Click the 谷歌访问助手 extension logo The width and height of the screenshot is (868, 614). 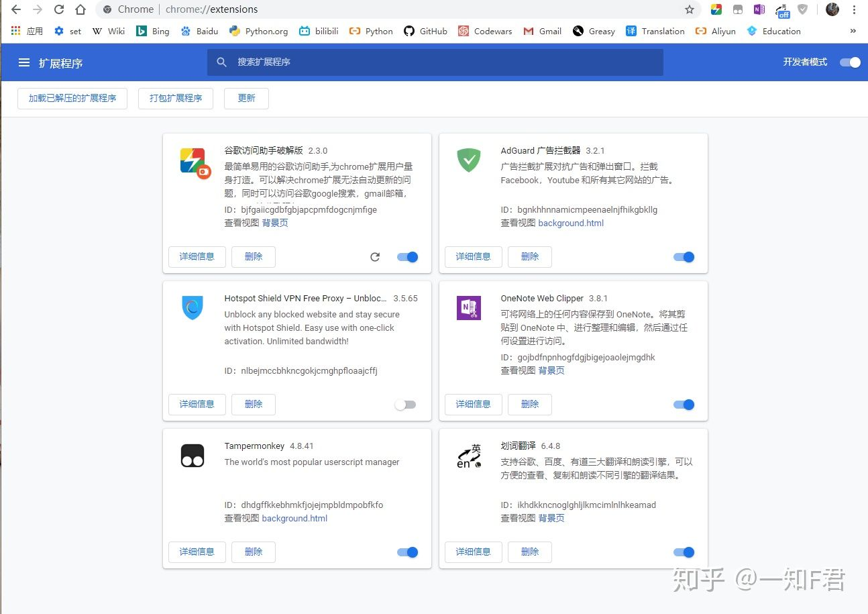(x=195, y=162)
